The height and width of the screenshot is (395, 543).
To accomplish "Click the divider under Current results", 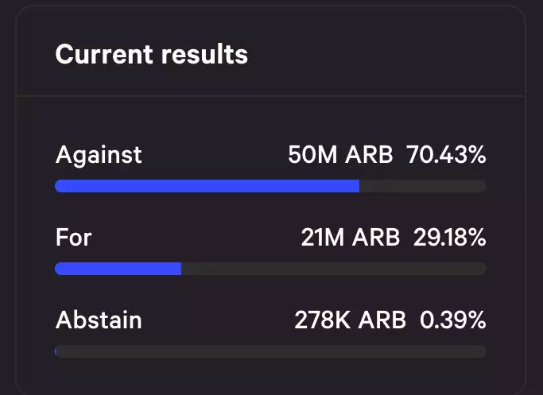I will click(x=271, y=95).
